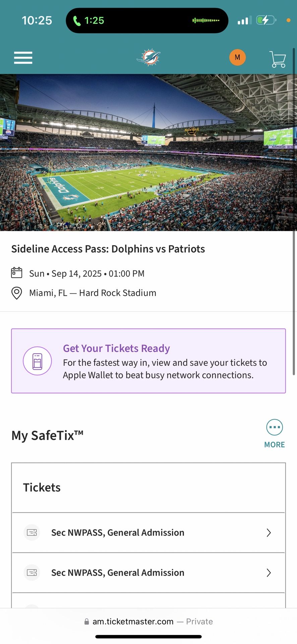
Task: Tap the Miami Dolphins logo
Action: pyautogui.click(x=148, y=57)
